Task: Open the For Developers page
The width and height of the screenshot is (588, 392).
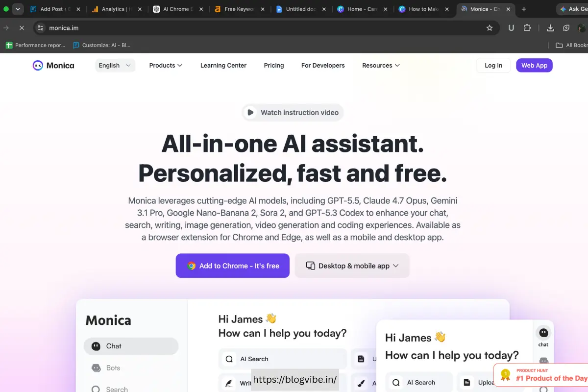Action: click(323, 65)
